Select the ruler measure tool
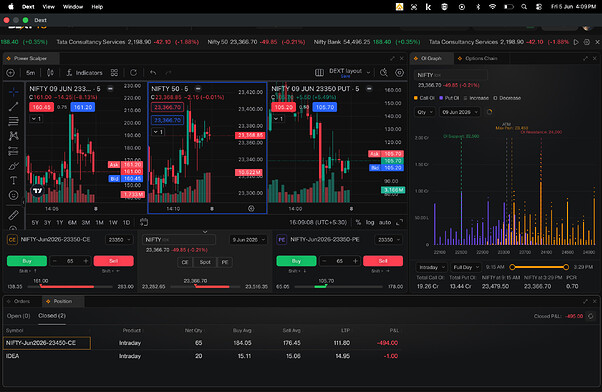This screenshot has width=602, height=392. (13, 215)
